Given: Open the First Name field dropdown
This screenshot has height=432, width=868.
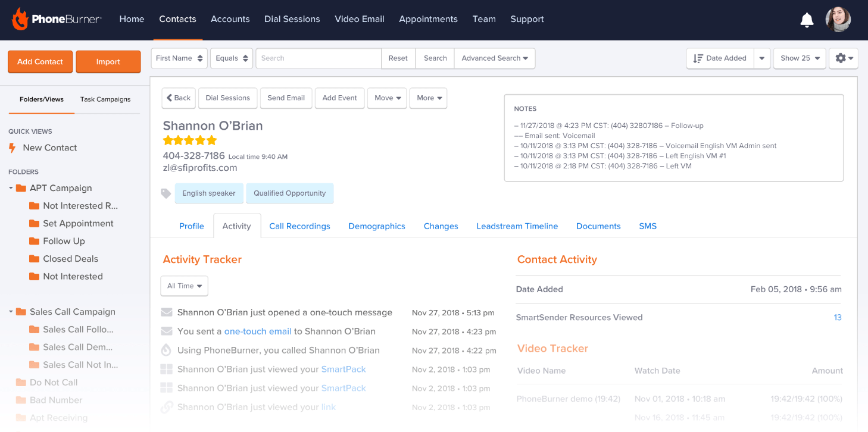Looking at the screenshot, I should (179, 58).
